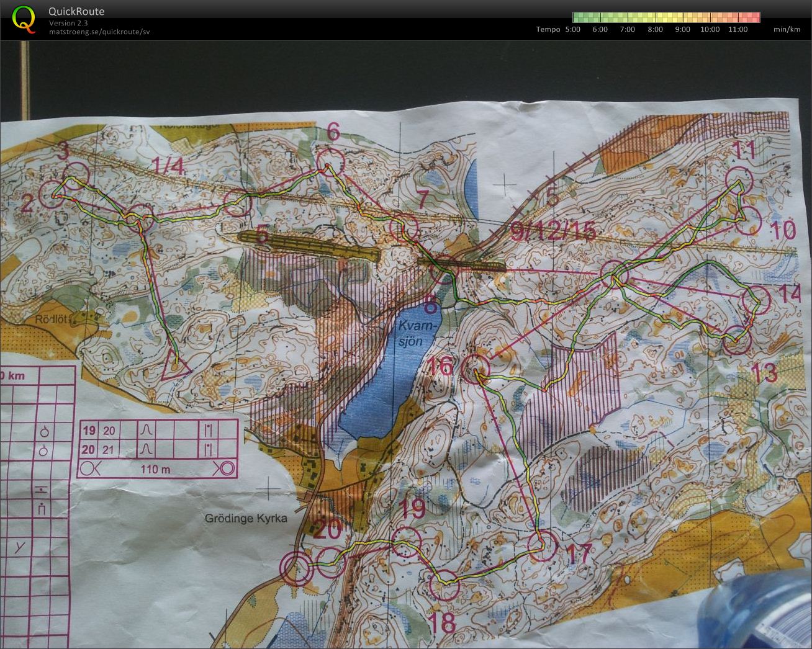Click the 1/4 control label

(x=168, y=166)
